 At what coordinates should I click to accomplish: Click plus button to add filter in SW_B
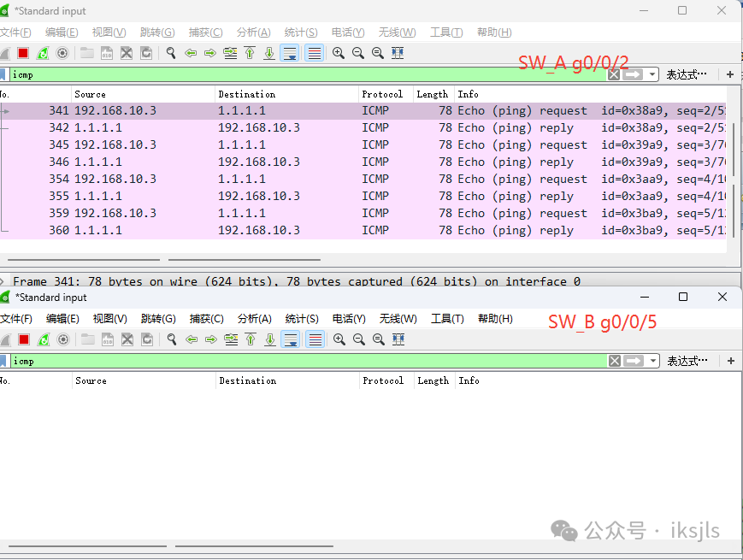(x=730, y=361)
